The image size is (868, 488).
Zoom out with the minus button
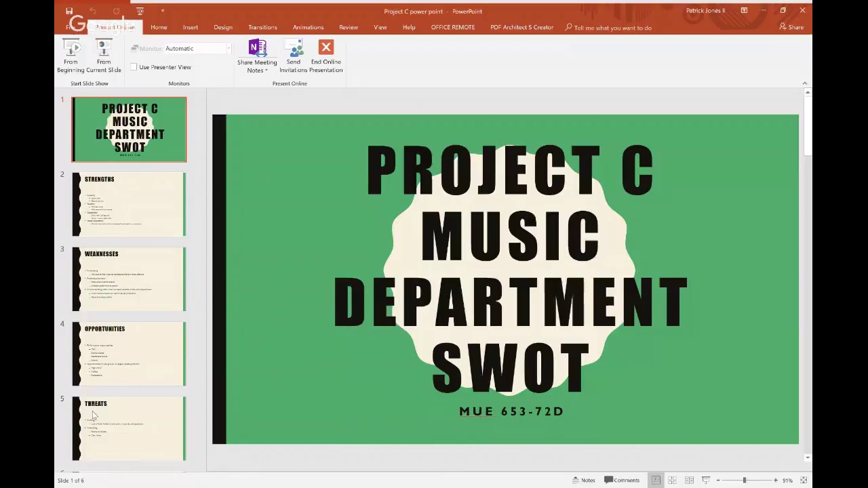(718, 480)
